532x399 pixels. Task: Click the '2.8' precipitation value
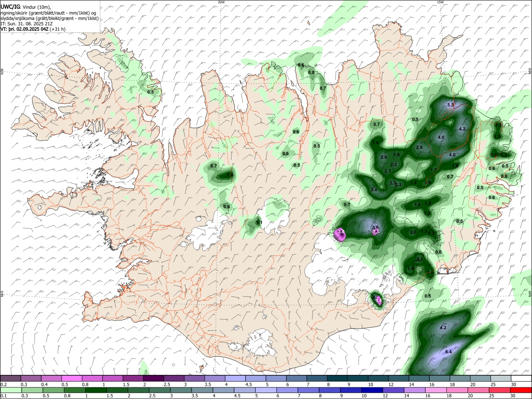(419, 148)
